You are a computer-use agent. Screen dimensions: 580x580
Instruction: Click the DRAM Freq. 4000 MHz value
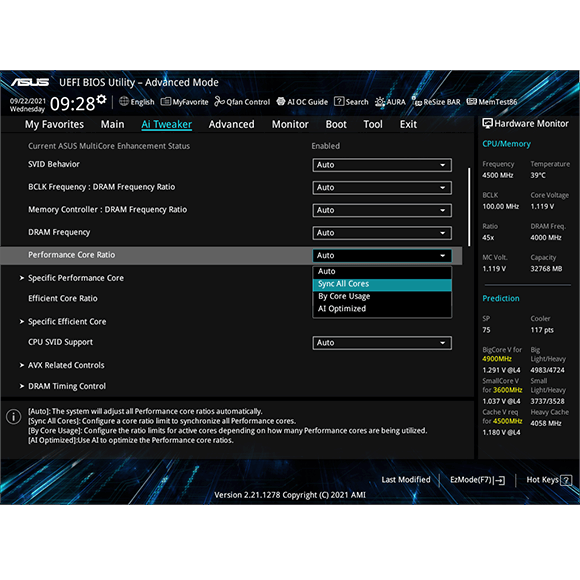click(x=546, y=237)
